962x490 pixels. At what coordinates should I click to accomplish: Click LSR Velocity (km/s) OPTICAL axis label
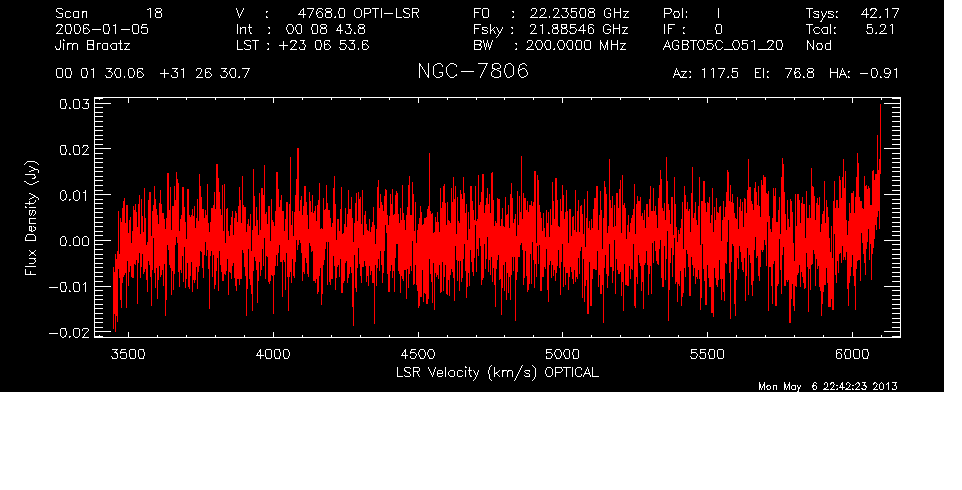pyautogui.click(x=497, y=373)
